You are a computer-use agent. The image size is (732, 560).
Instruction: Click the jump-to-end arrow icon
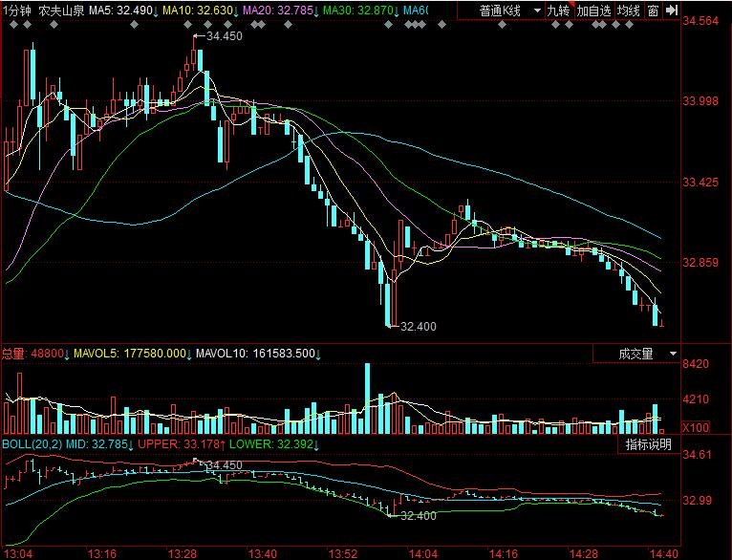click(x=672, y=11)
